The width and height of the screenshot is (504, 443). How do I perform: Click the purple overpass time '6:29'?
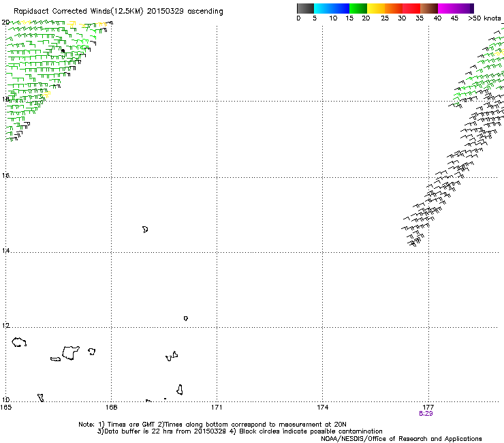426,414
